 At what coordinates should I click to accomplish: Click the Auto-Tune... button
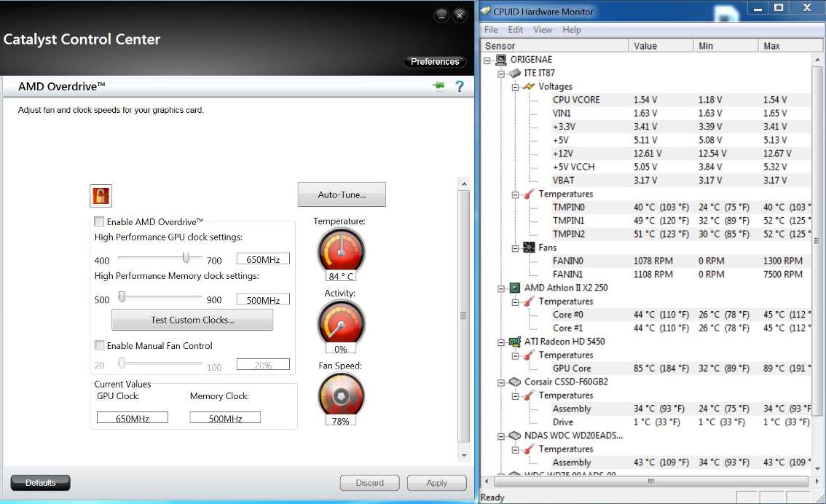(342, 194)
